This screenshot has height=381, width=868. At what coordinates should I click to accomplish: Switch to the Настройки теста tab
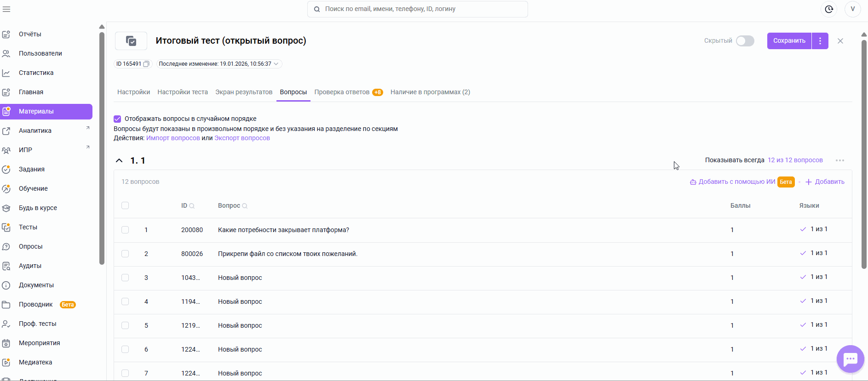(x=183, y=92)
